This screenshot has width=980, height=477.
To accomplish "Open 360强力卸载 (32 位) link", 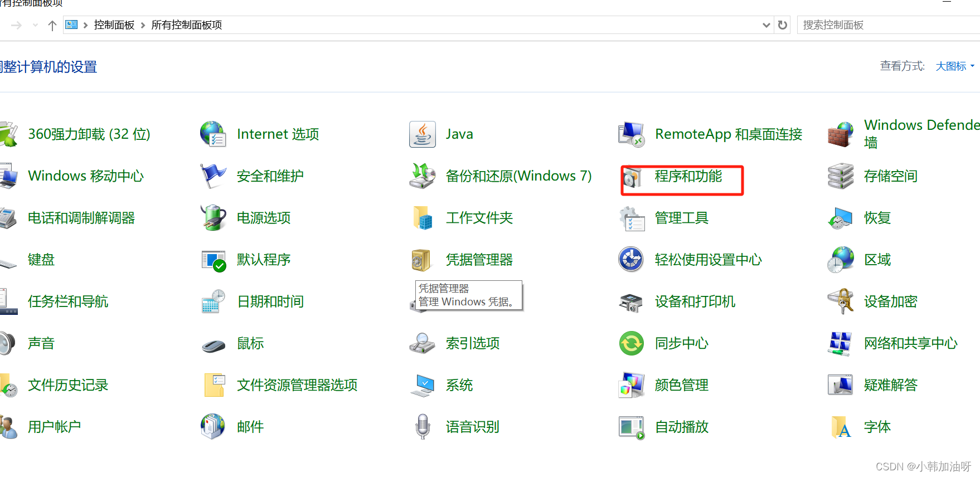I will (x=89, y=134).
